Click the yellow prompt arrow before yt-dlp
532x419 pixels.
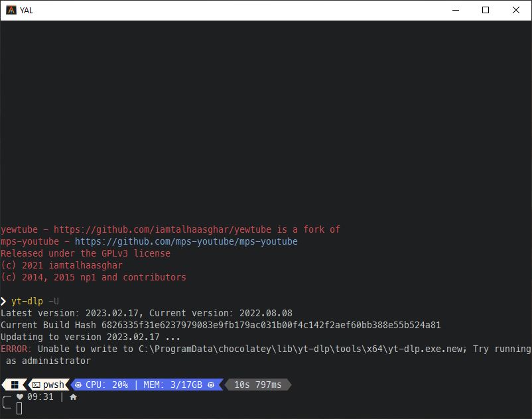click(x=4, y=301)
